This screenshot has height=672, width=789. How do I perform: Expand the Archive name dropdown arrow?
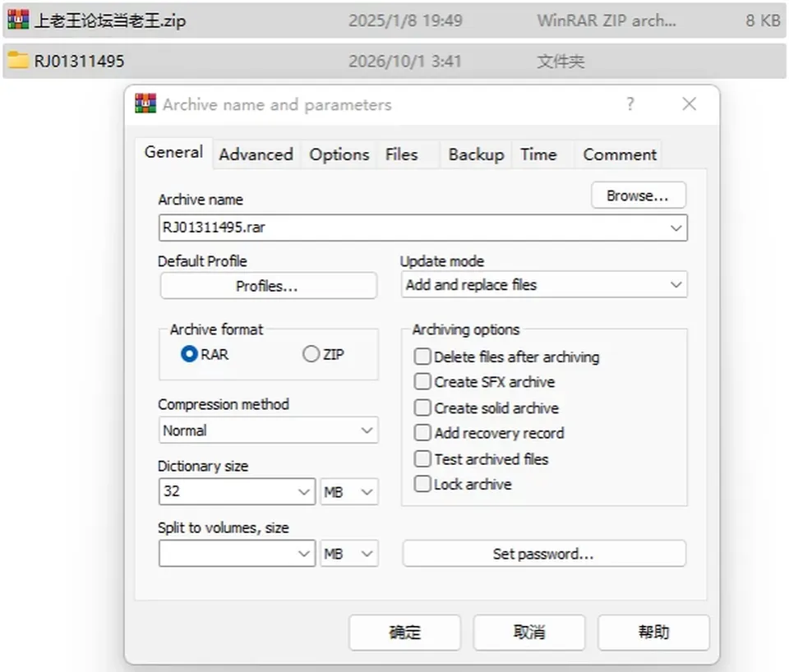click(x=676, y=228)
